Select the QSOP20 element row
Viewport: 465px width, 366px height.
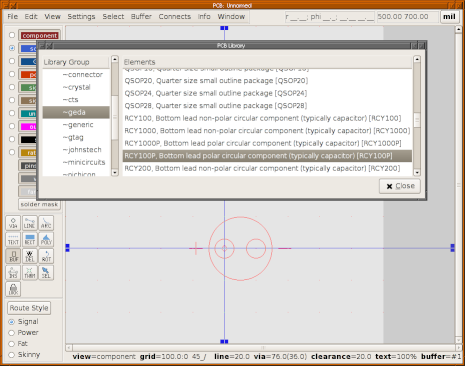[267, 81]
